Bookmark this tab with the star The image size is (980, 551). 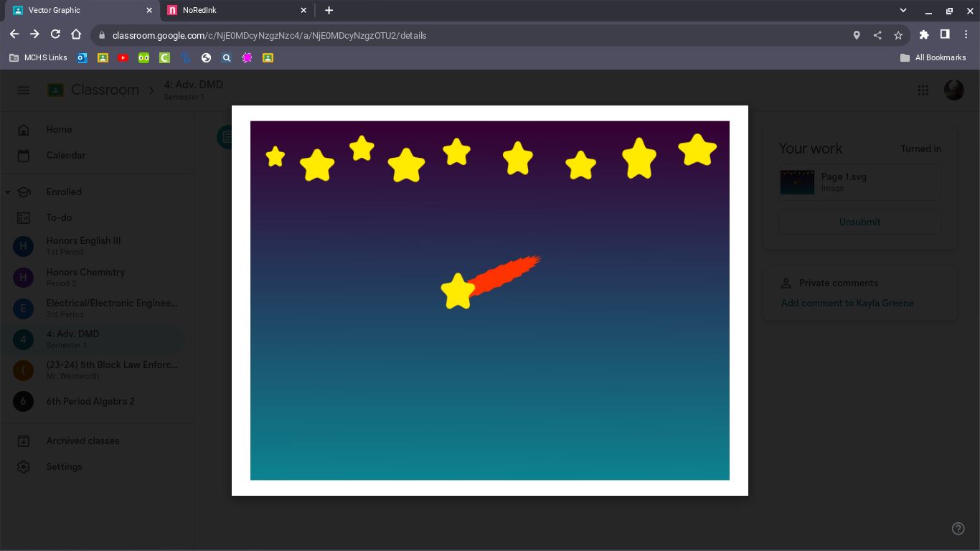[x=898, y=35]
